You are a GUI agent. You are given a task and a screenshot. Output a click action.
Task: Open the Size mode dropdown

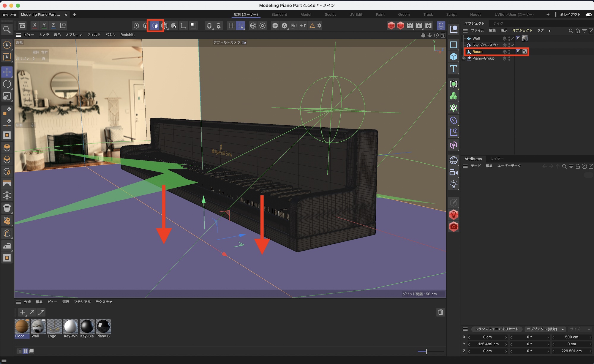coord(579,329)
